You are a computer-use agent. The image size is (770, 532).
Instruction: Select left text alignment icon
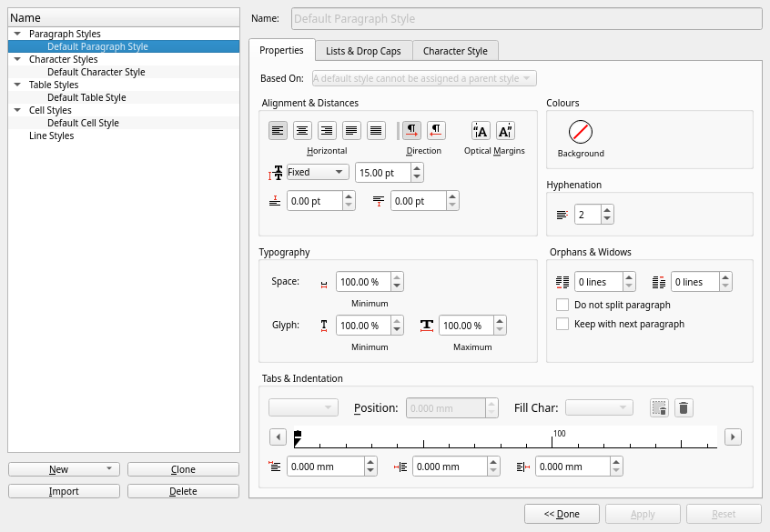pos(278,131)
